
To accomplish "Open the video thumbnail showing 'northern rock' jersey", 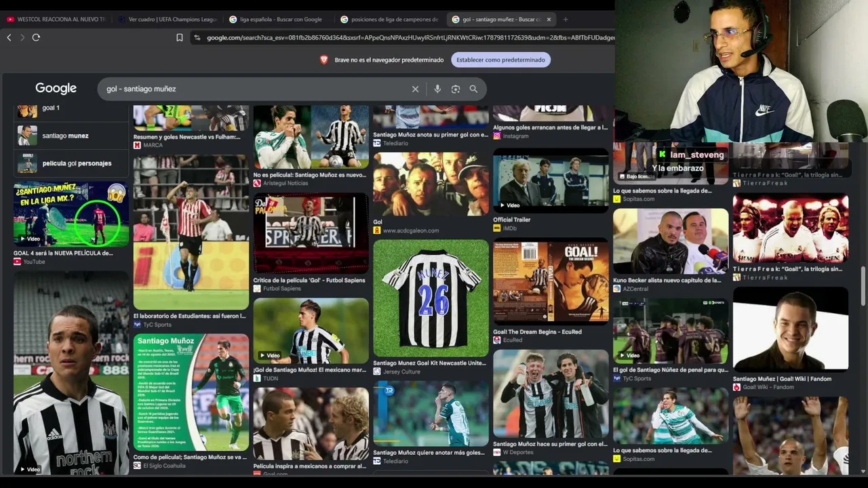I will coord(71,373).
